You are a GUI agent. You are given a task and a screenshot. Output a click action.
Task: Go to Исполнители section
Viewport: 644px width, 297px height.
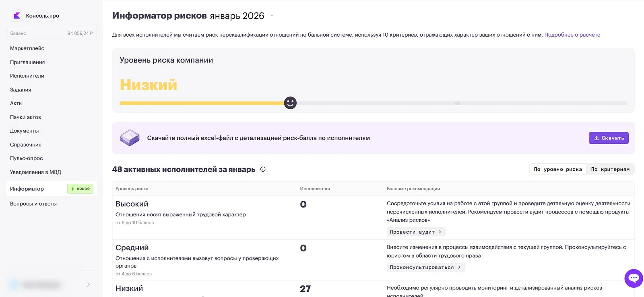tap(27, 76)
